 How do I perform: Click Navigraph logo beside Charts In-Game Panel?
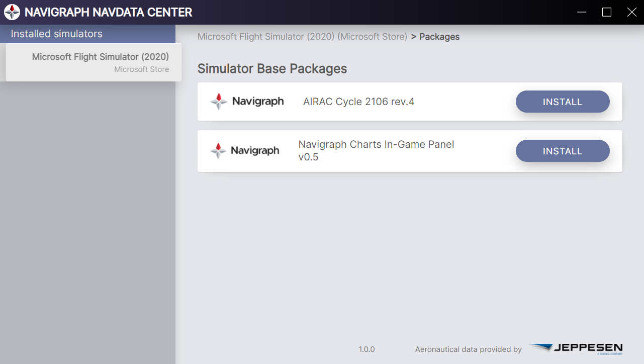245,151
